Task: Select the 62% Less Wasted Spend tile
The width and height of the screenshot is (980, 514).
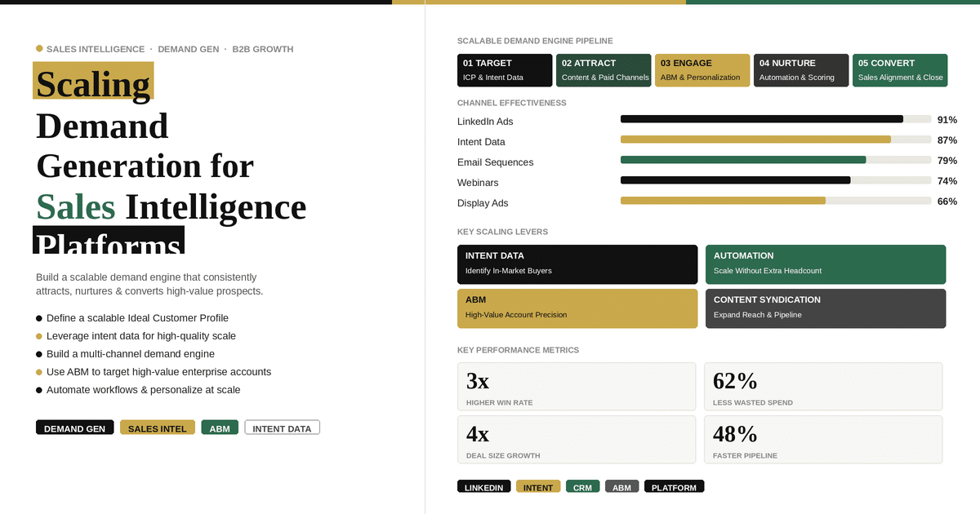Action: click(x=823, y=387)
